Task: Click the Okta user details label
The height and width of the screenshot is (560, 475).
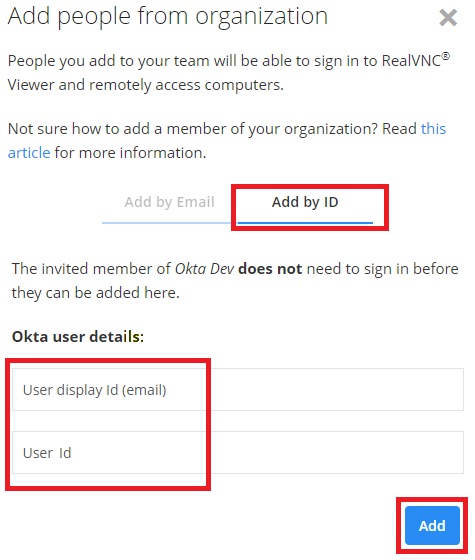Action: tap(78, 336)
